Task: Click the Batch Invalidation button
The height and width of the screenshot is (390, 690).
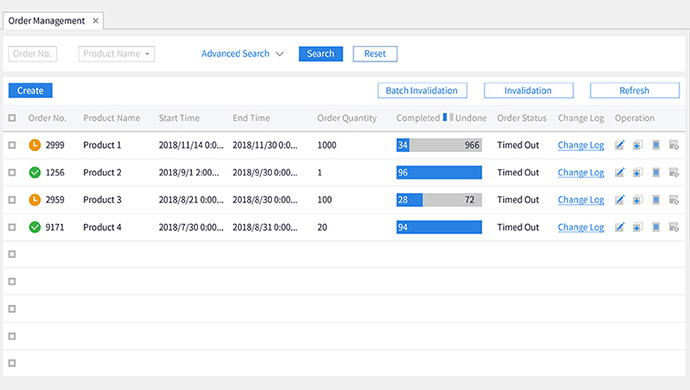Action: tap(422, 90)
